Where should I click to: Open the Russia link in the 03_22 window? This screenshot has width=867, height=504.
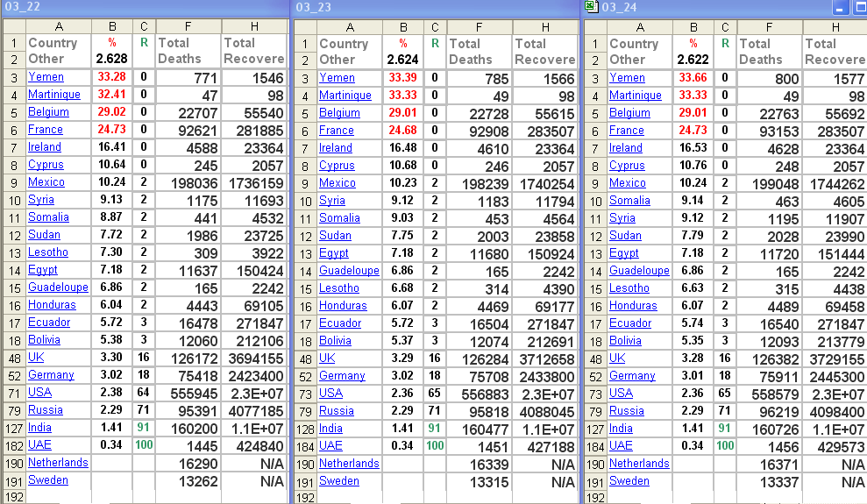click(x=46, y=409)
